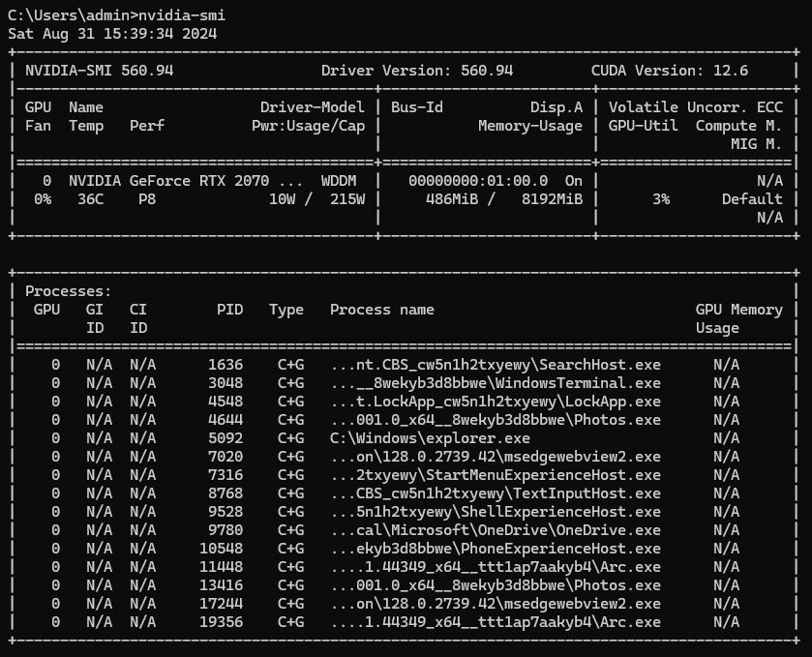Click the MIG M. header text
The height and width of the screenshot is (657, 812).
(757, 144)
